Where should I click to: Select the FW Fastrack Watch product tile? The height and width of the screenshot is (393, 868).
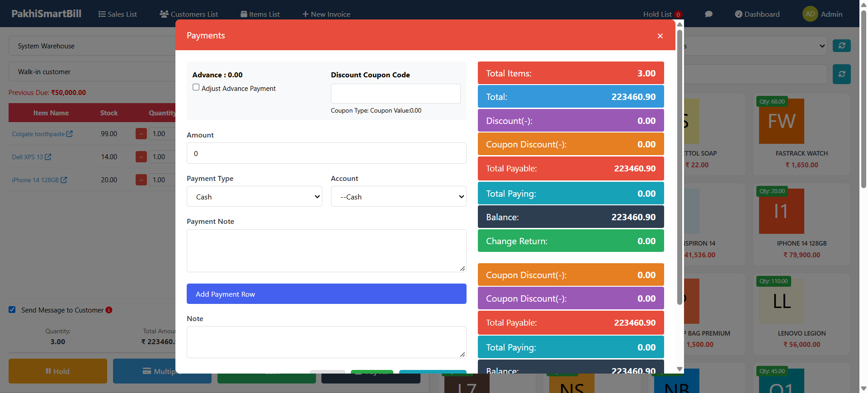tap(802, 134)
